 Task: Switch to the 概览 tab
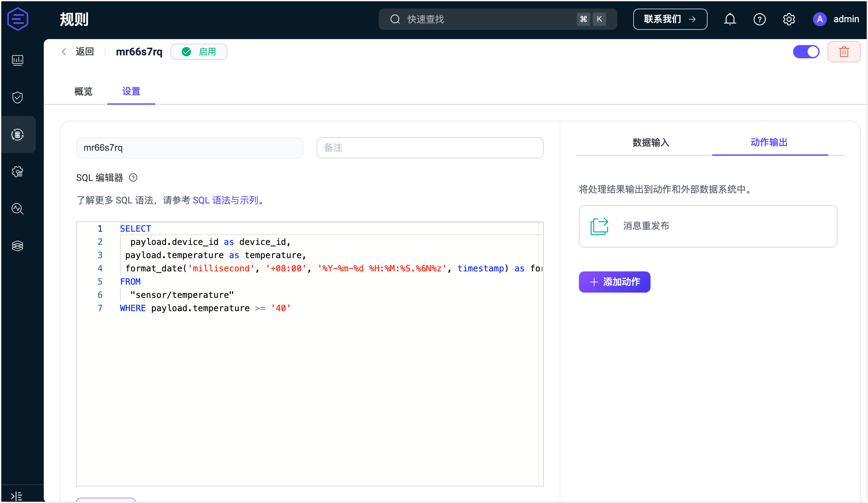[x=83, y=91]
